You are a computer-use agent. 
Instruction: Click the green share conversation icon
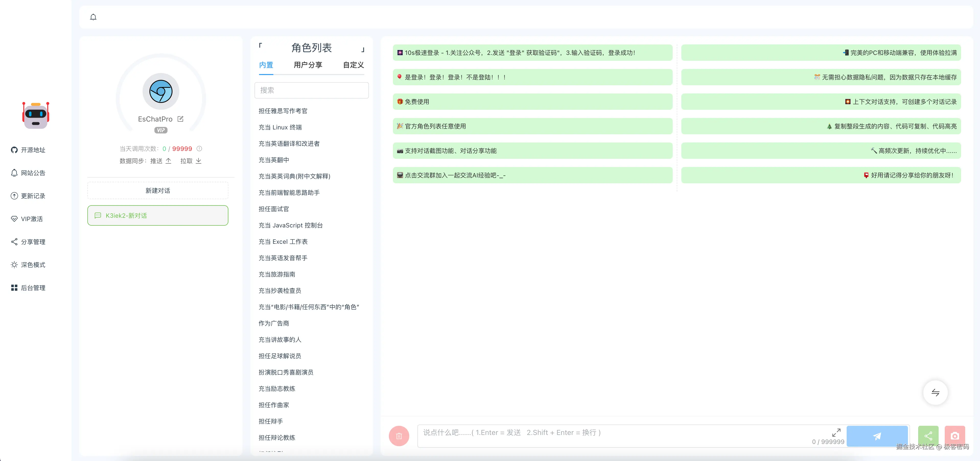(928, 436)
